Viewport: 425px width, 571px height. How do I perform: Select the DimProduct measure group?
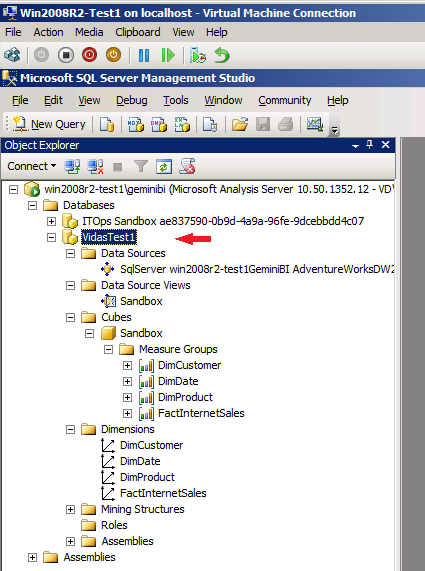pyautogui.click(x=185, y=397)
